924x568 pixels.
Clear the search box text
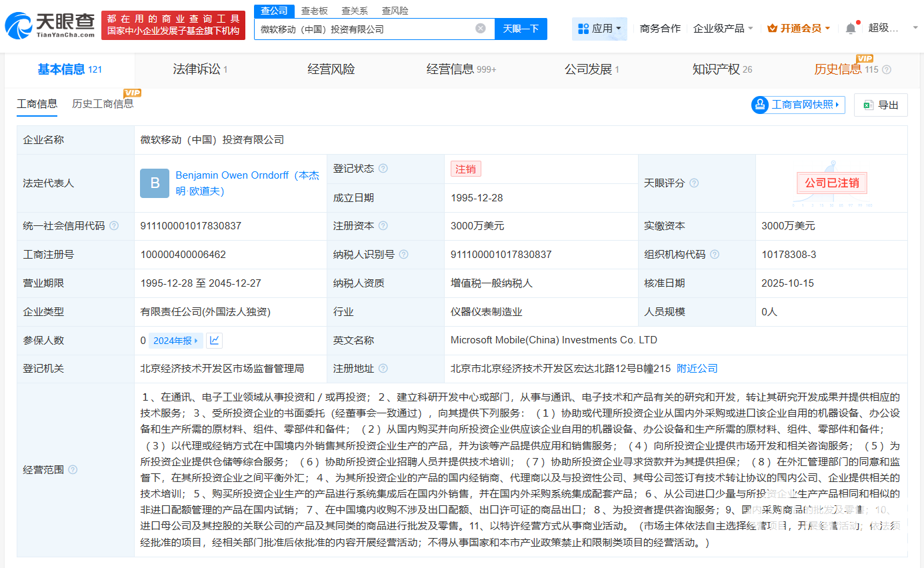tap(480, 29)
